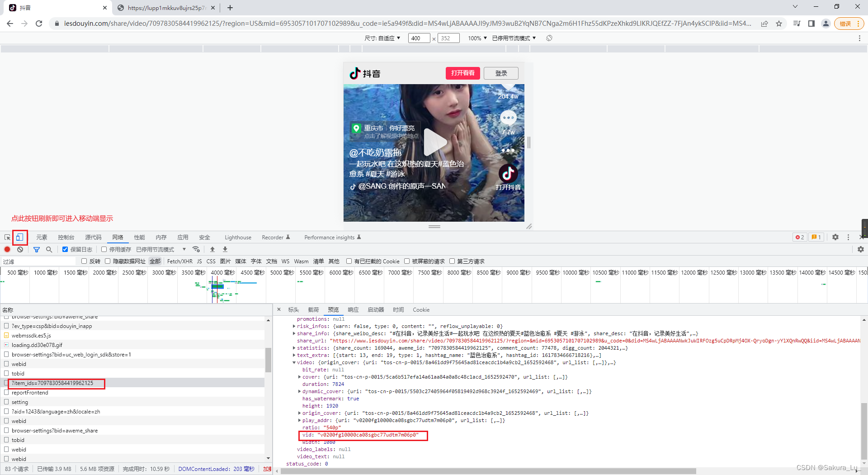Export HAR file download arrow icon
Viewport: 868px width, 475px height.
click(225, 249)
